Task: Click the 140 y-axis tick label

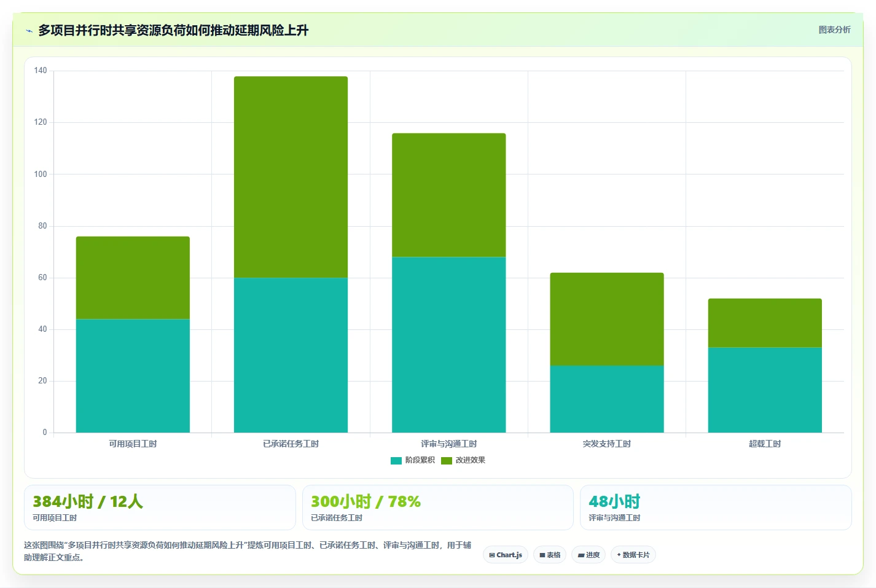Action: 41,71
